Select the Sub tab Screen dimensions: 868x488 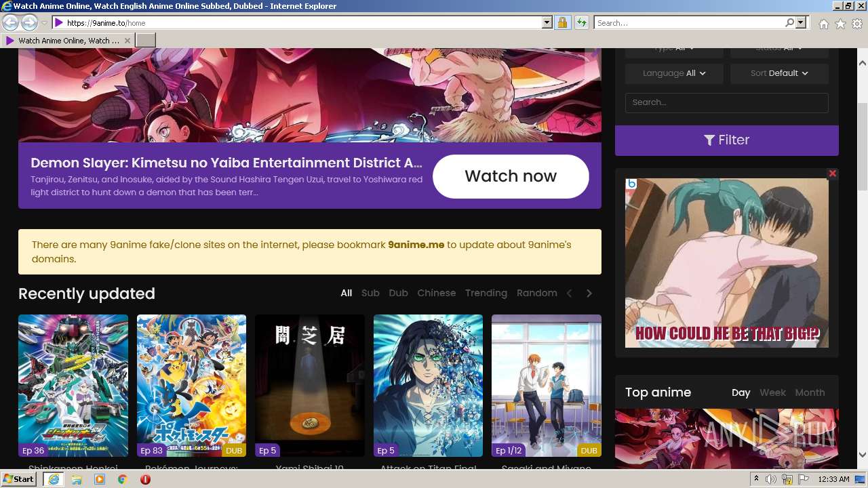point(370,293)
